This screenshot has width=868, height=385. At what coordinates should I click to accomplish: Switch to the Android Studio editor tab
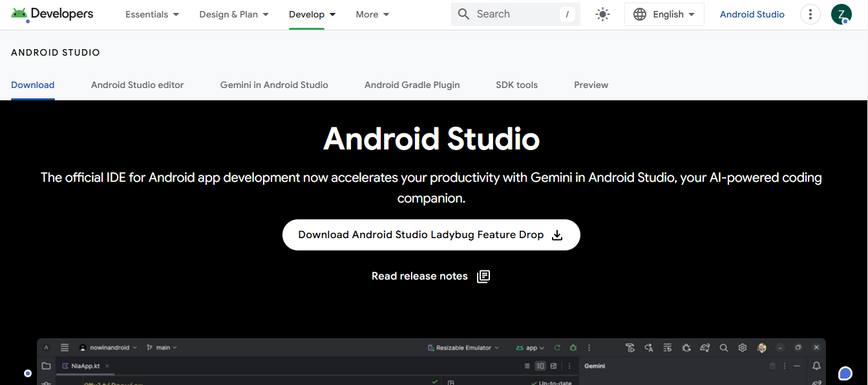tap(138, 85)
